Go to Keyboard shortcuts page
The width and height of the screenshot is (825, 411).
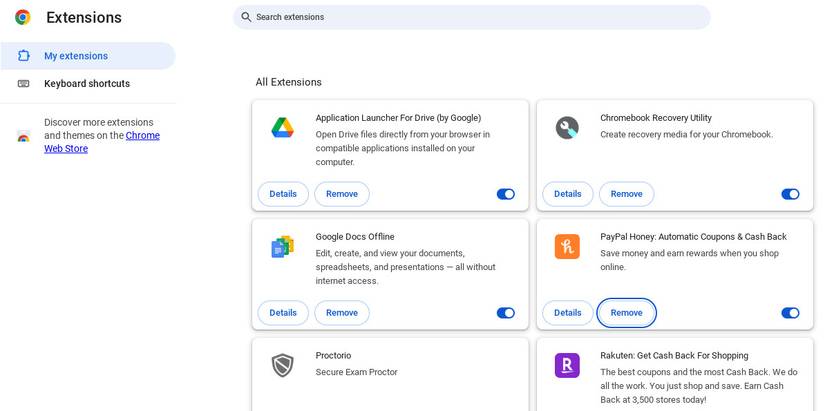point(87,84)
